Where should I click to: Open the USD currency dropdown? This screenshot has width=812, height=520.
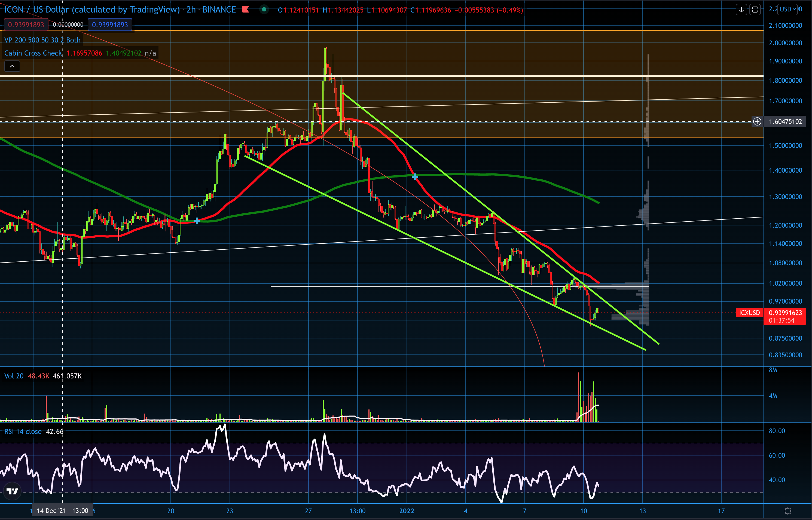click(788, 9)
